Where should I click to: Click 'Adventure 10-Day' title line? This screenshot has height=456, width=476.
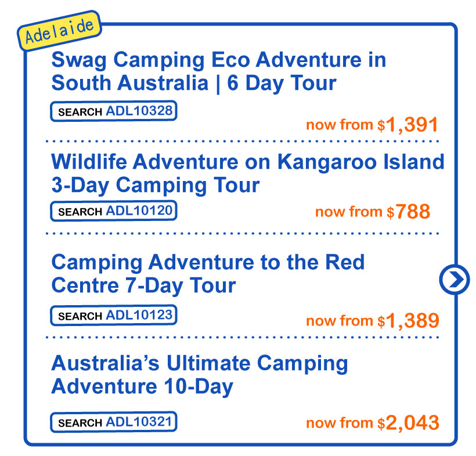coord(142,386)
